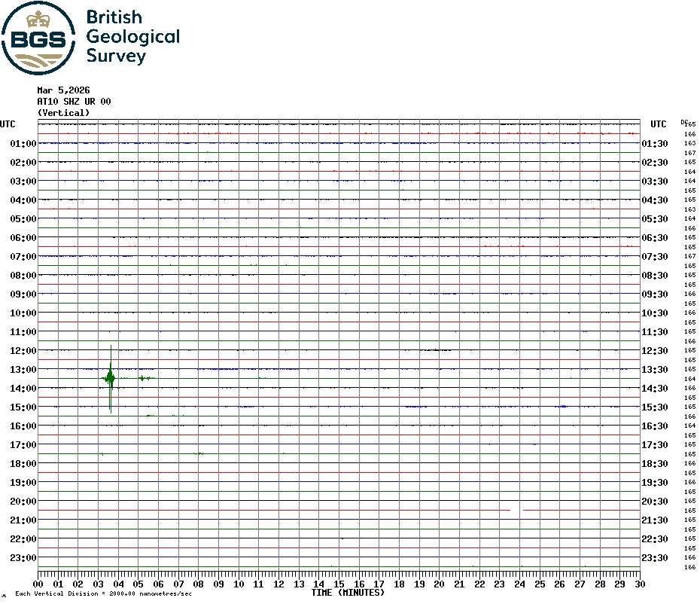Click the 30 minute tick label
The height and width of the screenshot is (604, 700).
pyautogui.click(x=639, y=584)
